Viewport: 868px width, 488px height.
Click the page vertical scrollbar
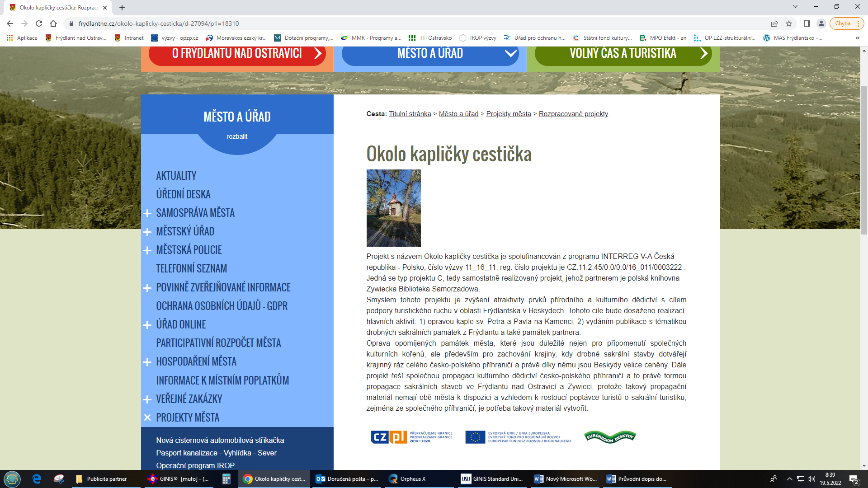tap(864, 160)
